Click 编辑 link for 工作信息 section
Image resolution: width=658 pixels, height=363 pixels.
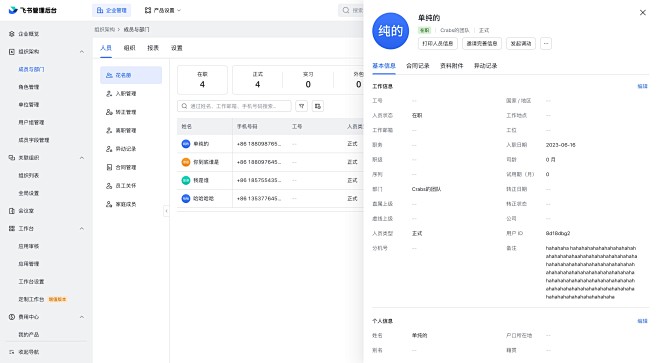(642, 86)
